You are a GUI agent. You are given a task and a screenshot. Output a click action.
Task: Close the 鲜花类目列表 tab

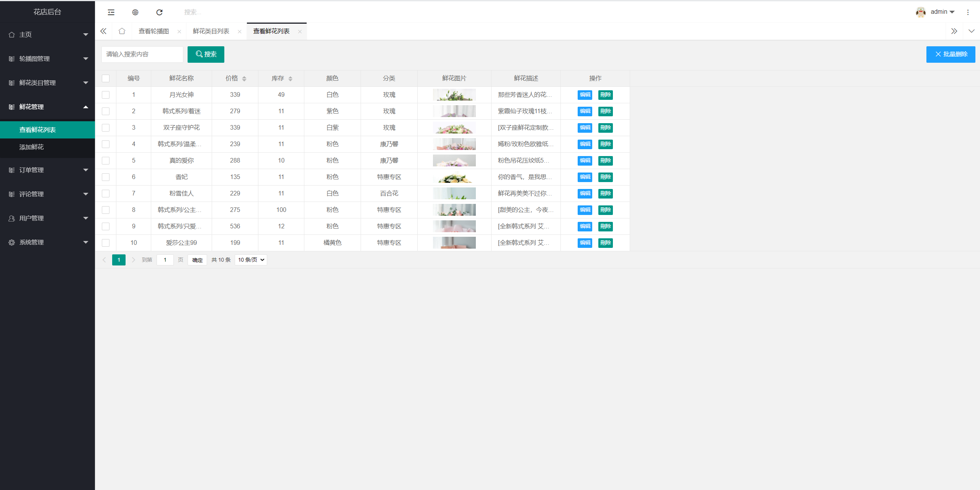click(240, 32)
